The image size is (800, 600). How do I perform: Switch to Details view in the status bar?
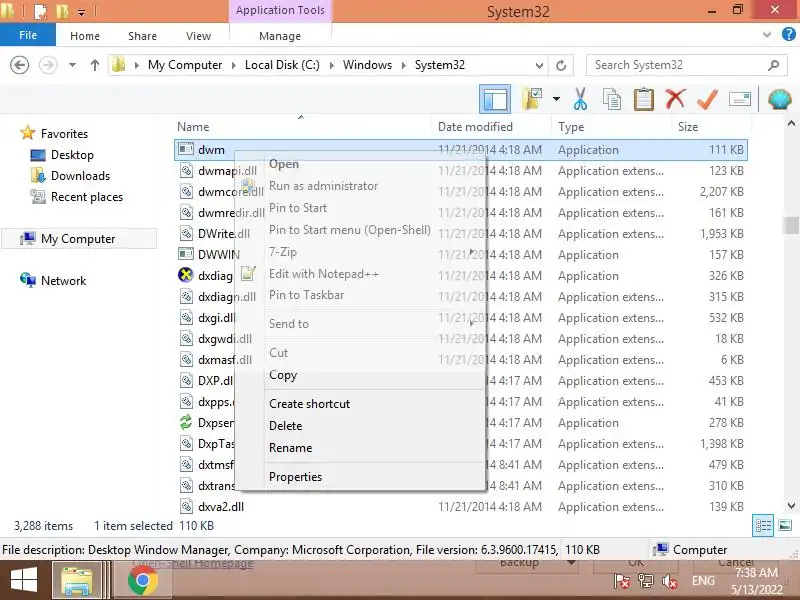(763, 526)
